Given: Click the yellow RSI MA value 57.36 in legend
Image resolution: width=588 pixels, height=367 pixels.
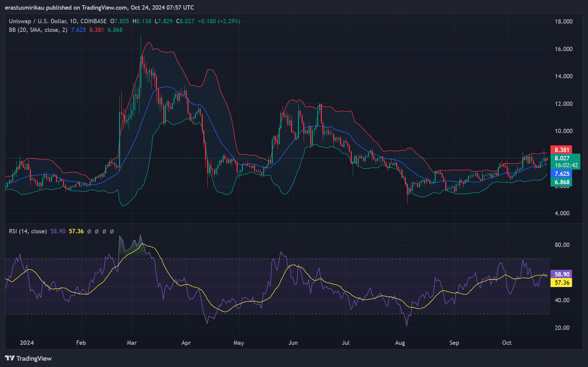Looking at the screenshot, I should click(76, 231).
